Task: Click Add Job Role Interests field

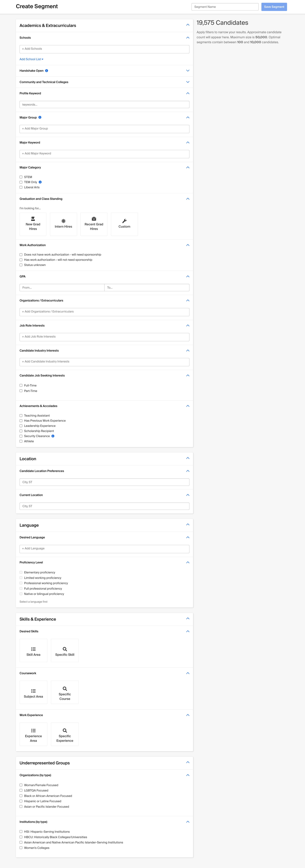Action: [x=104, y=337]
